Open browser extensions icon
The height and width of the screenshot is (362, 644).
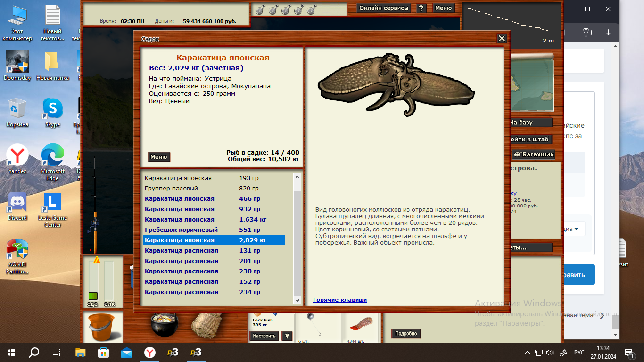pyautogui.click(x=587, y=32)
